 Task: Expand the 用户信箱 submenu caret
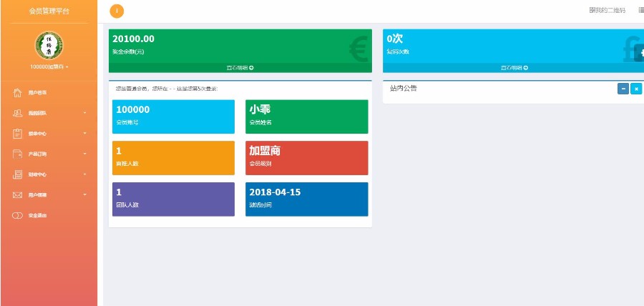tap(85, 195)
